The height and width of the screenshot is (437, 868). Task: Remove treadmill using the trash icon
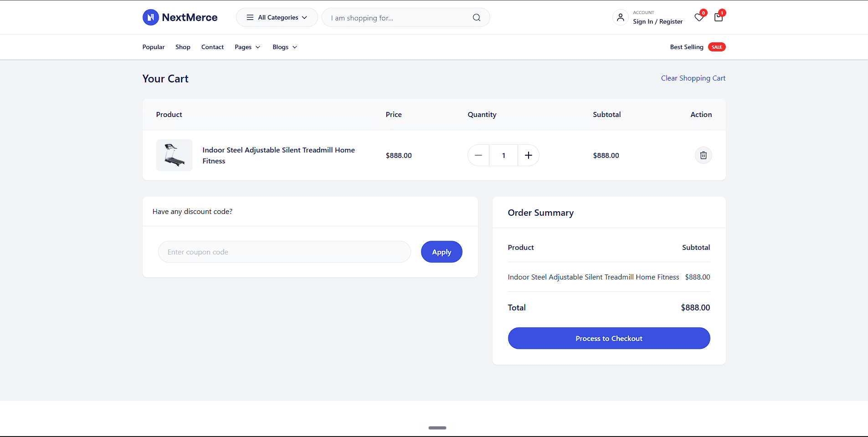703,155
